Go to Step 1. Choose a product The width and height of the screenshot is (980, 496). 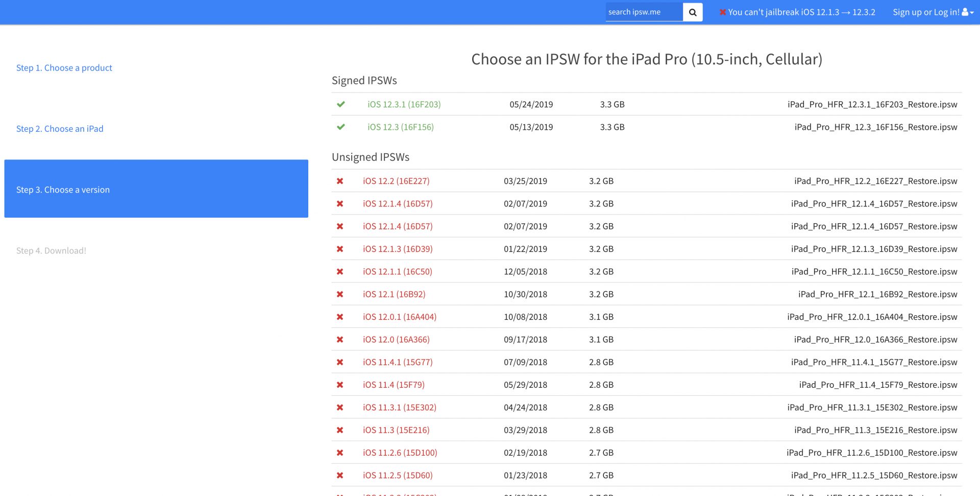point(64,68)
